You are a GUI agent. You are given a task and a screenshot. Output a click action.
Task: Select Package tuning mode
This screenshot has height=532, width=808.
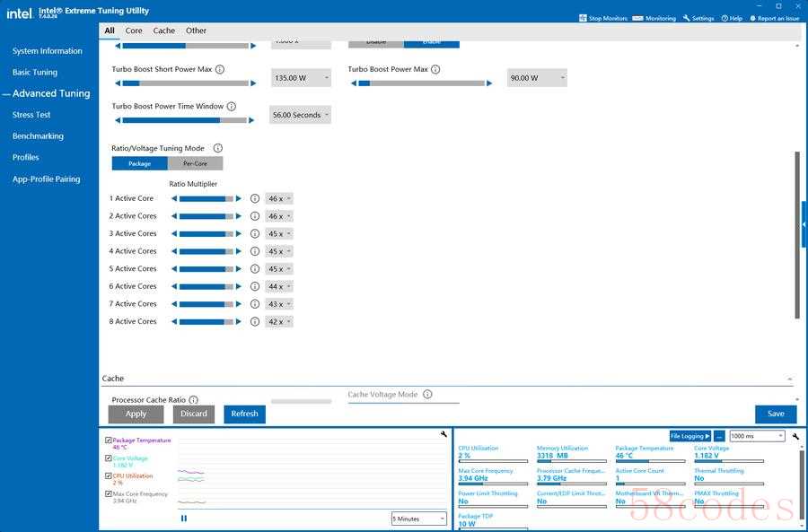click(x=140, y=163)
